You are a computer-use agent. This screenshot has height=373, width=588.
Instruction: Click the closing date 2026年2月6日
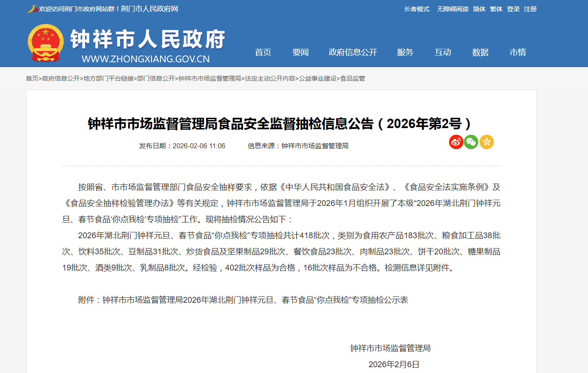pyautogui.click(x=394, y=364)
